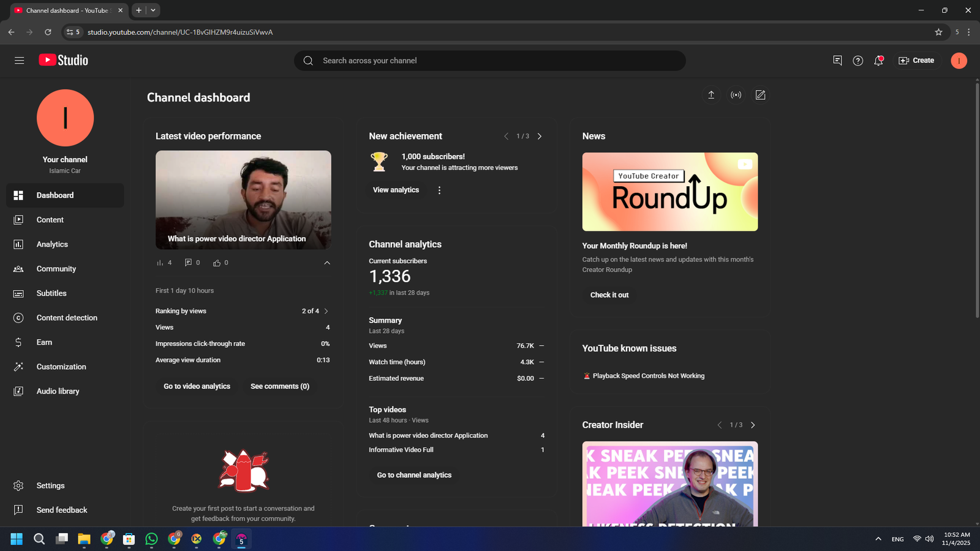Collapse the latest video performance details
Screen dimensions: 980x551
pos(327,263)
